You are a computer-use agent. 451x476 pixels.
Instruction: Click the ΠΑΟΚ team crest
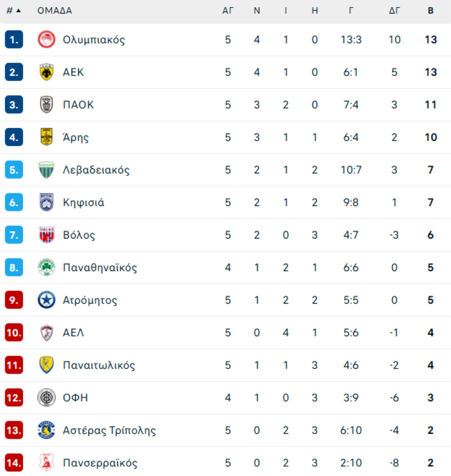[x=47, y=105]
